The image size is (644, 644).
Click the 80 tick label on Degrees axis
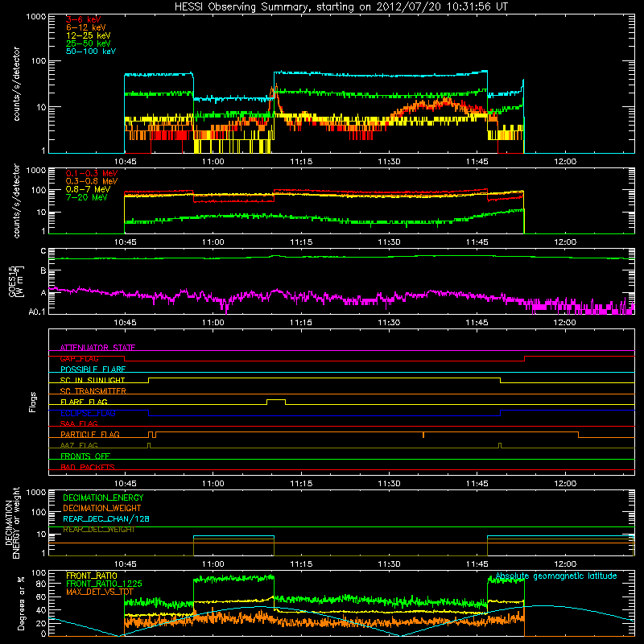coord(41,584)
